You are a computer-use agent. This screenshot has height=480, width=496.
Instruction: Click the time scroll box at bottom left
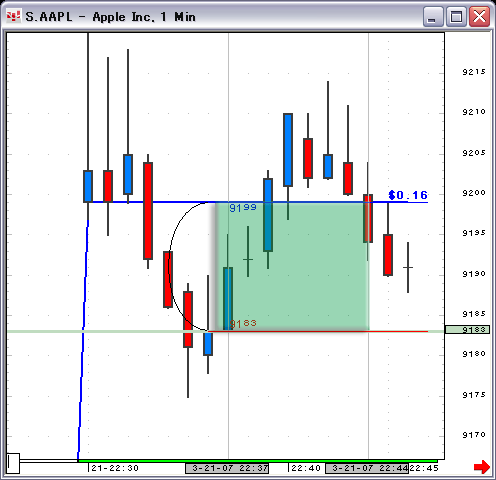(x=13, y=463)
